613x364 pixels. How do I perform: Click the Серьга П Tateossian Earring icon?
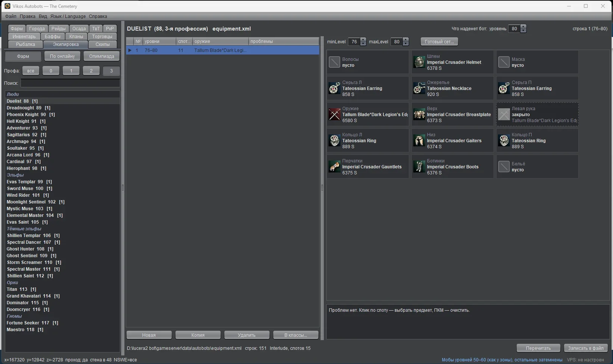pyautogui.click(x=504, y=88)
